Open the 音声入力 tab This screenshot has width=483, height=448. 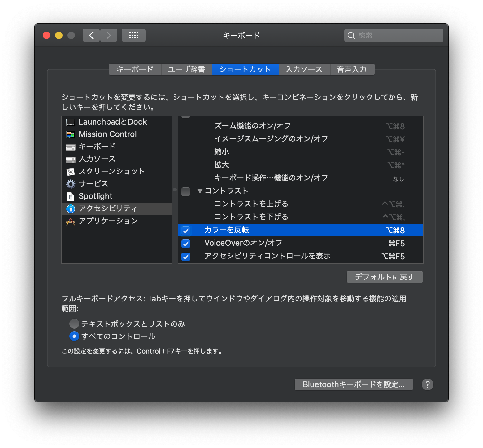[352, 69]
